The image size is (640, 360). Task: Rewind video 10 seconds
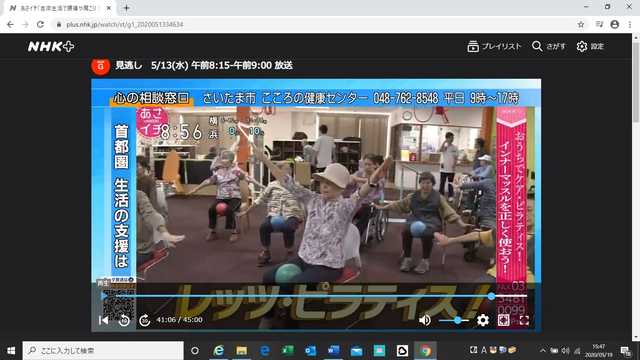(x=124, y=320)
